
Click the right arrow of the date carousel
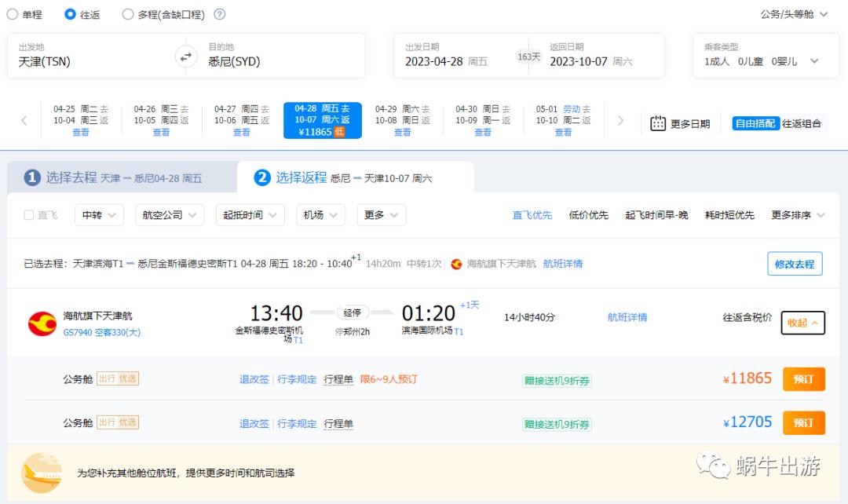click(621, 119)
